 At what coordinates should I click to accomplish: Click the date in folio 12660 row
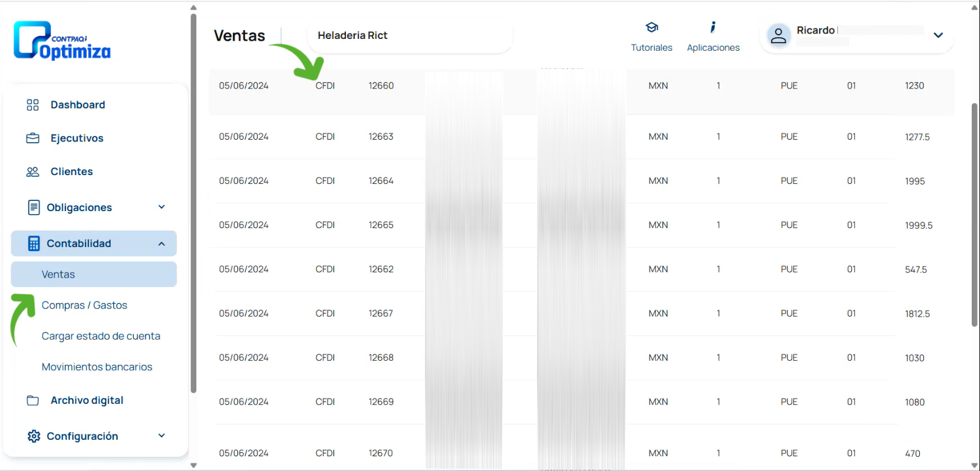tap(244, 85)
